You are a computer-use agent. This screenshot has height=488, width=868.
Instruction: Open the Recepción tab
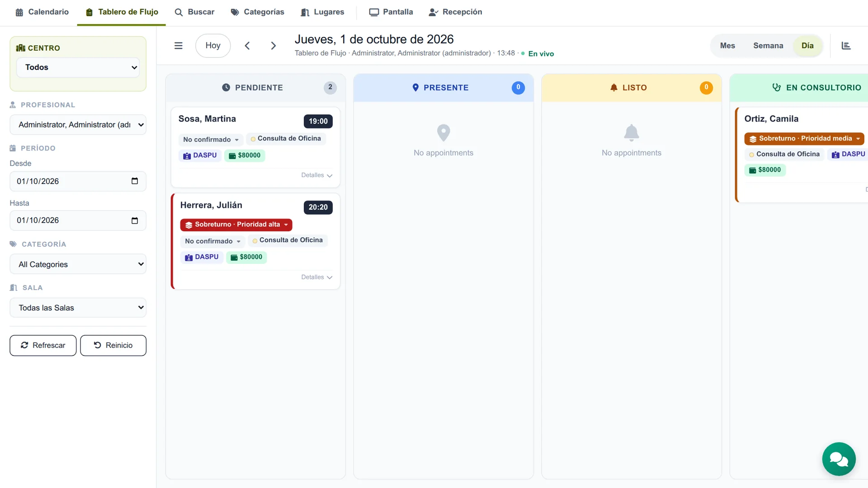pos(455,12)
